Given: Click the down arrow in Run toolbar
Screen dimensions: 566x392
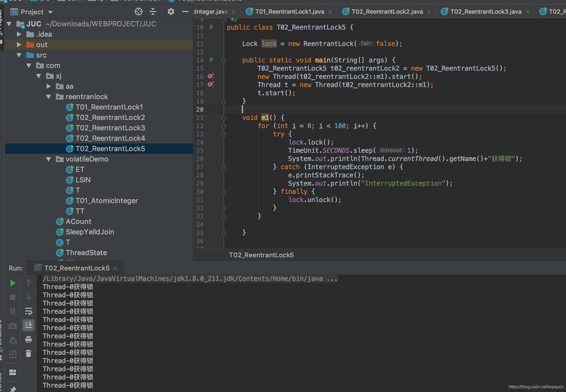Looking at the screenshot, I should 28,297.
